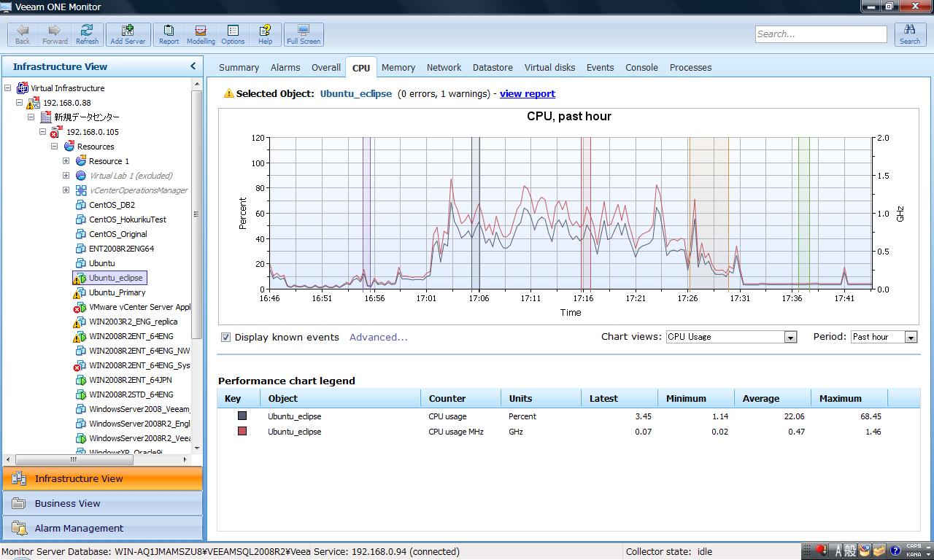934x560 pixels.
Task: Open the Period Past hour dropdown
Action: point(911,337)
